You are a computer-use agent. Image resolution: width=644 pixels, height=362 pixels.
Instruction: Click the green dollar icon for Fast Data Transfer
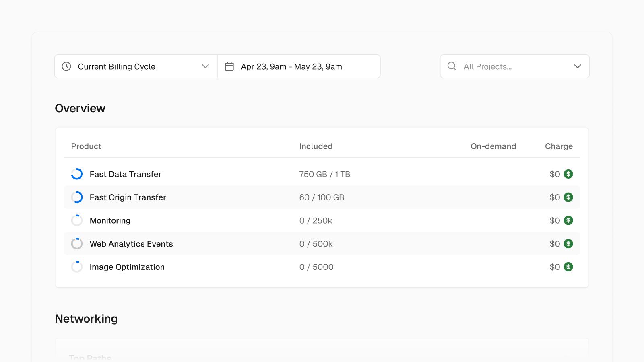click(568, 174)
